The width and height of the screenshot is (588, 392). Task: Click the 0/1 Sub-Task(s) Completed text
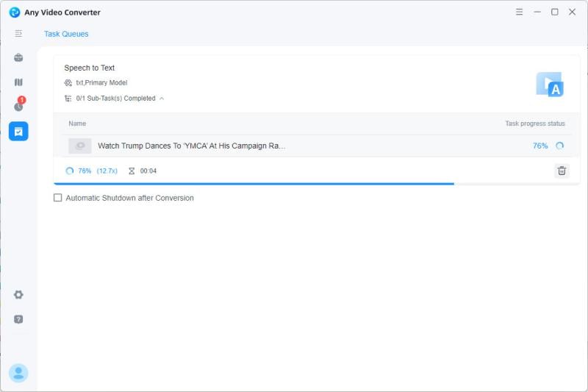point(116,99)
